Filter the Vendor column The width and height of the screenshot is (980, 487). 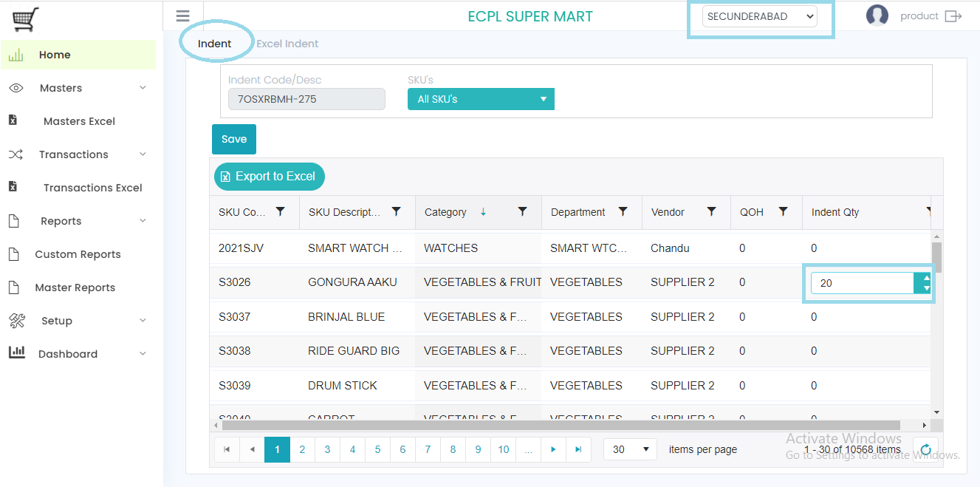pyautogui.click(x=711, y=212)
